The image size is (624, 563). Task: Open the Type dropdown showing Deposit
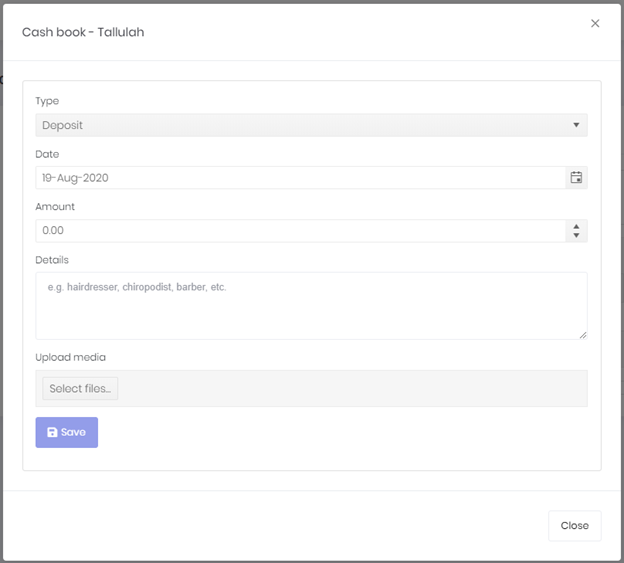click(311, 125)
